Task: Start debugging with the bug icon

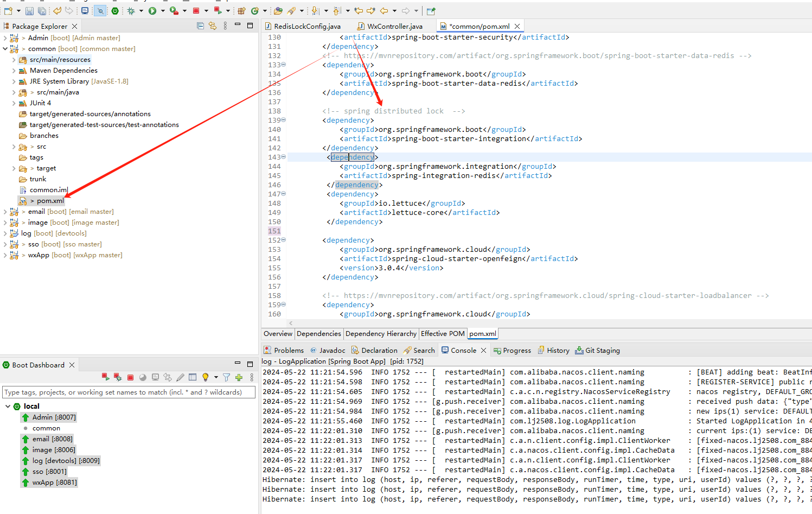Action: coord(131,11)
